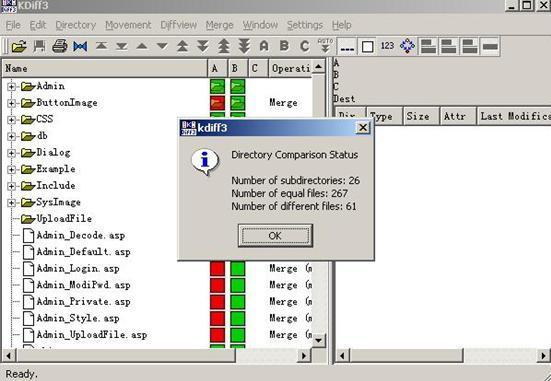This screenshot has height=381, width=551.
Task: Click the Name column header
Action: point(105,68)
